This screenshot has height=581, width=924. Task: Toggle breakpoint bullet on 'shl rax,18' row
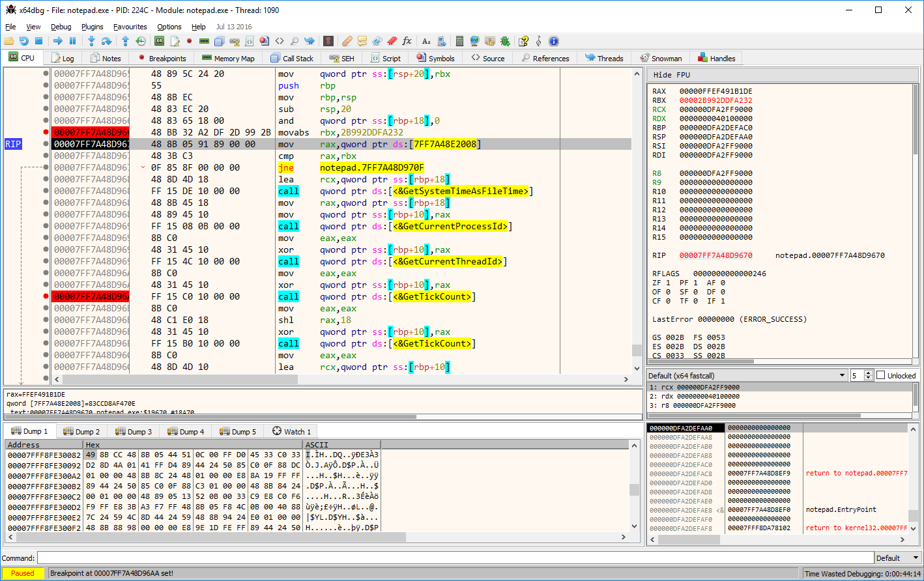coord(46,320)
